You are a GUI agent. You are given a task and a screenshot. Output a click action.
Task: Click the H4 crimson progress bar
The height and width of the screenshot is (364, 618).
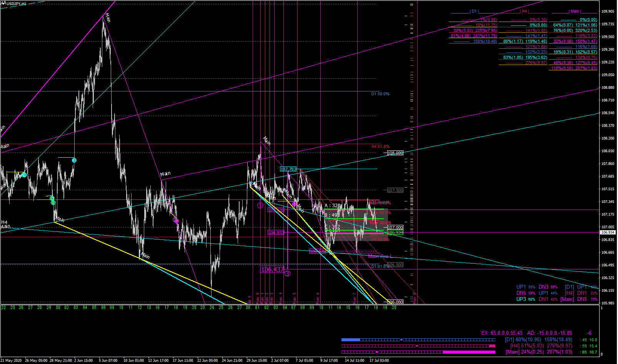click(418, 346)
